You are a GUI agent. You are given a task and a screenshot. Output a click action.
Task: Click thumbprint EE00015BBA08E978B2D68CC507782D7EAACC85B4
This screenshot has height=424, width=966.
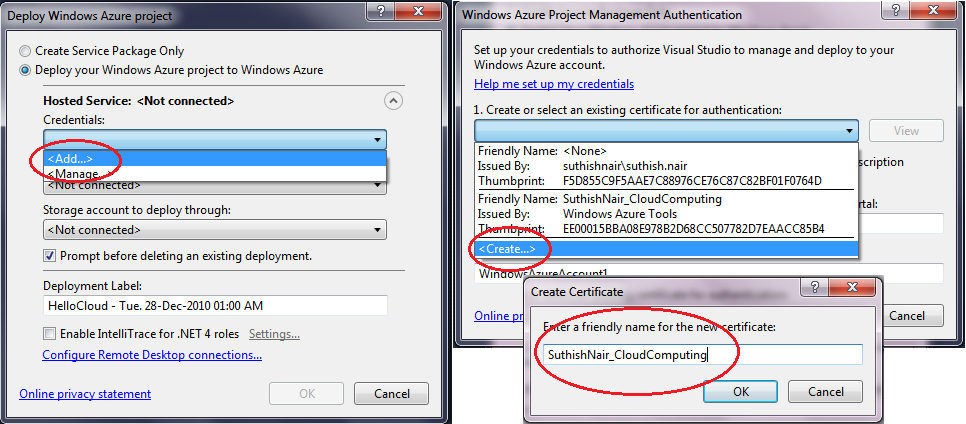coord(694,229)
